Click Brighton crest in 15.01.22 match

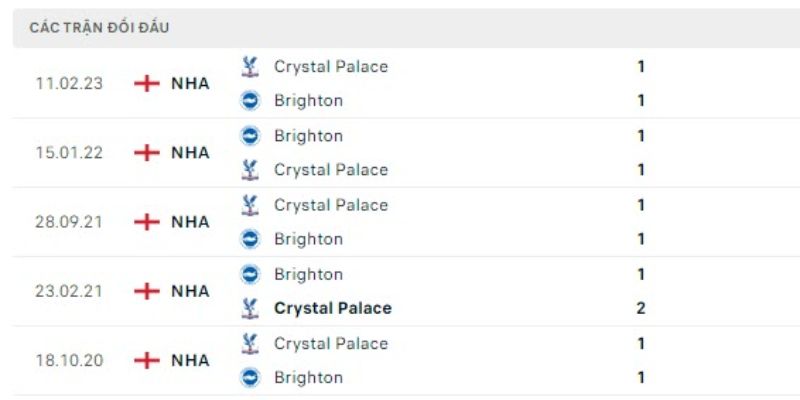pyautogui.click(x=250, y=136)
